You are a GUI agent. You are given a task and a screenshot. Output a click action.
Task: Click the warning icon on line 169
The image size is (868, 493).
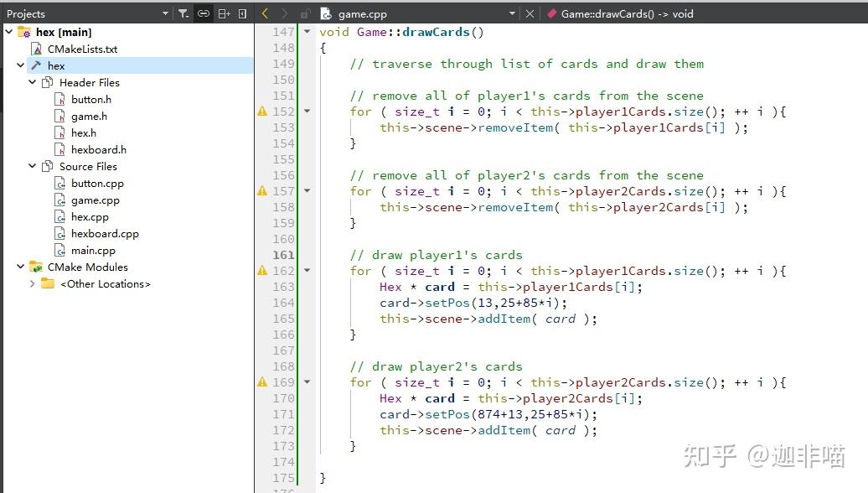tap(262, 382)
